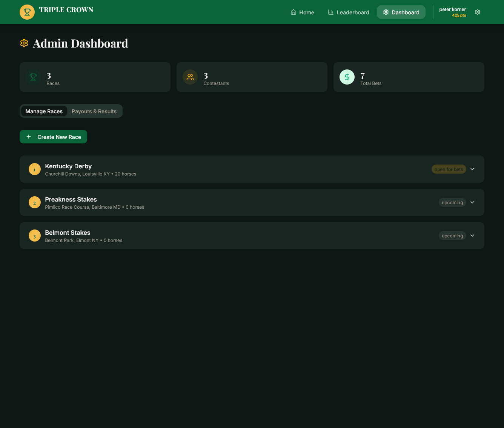504x428 pixels.
Task: Click the Dashboard nav button
Action: 401,12
